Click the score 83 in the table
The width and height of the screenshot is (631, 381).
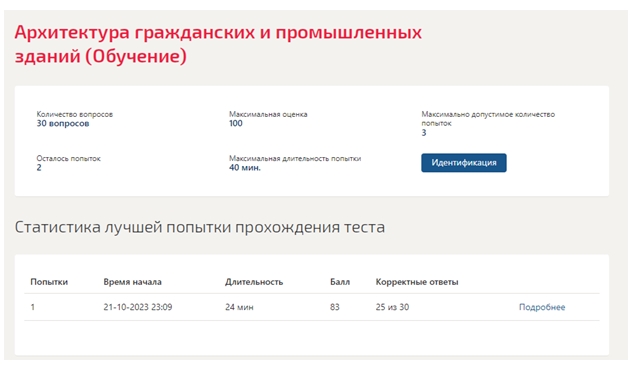click(335, 307)
